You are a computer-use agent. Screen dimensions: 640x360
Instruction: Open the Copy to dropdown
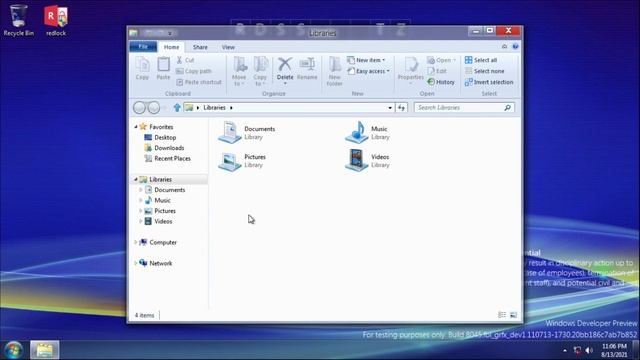pyautogui.click(x=260, y=72)
